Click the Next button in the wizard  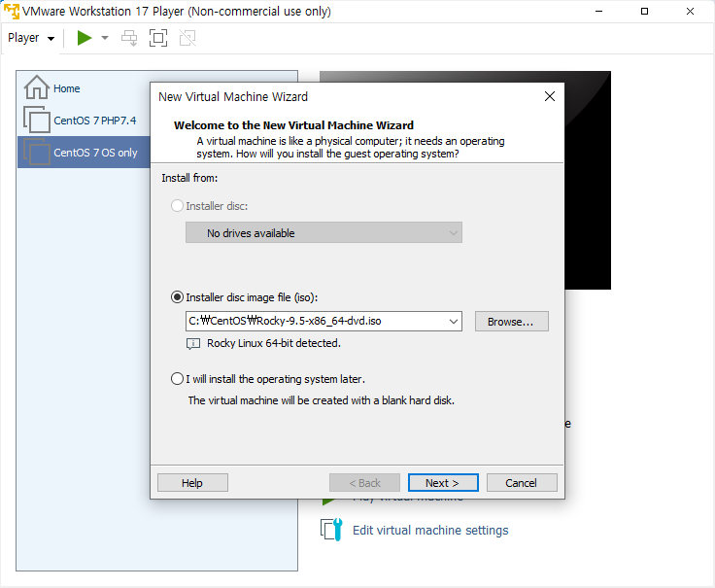(443, 483)
